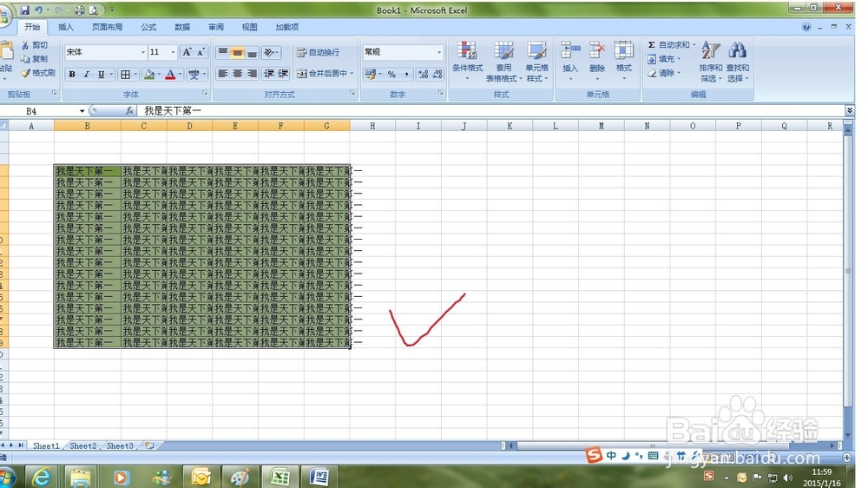868x488 pixels.
Task: Click the Increase Indent icon
Action: coord(283,73)
